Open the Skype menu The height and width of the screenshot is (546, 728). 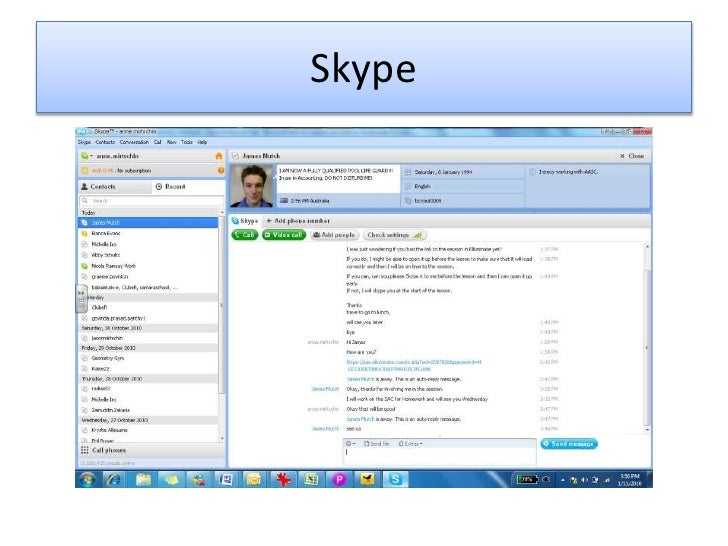(x=84, y=142)
